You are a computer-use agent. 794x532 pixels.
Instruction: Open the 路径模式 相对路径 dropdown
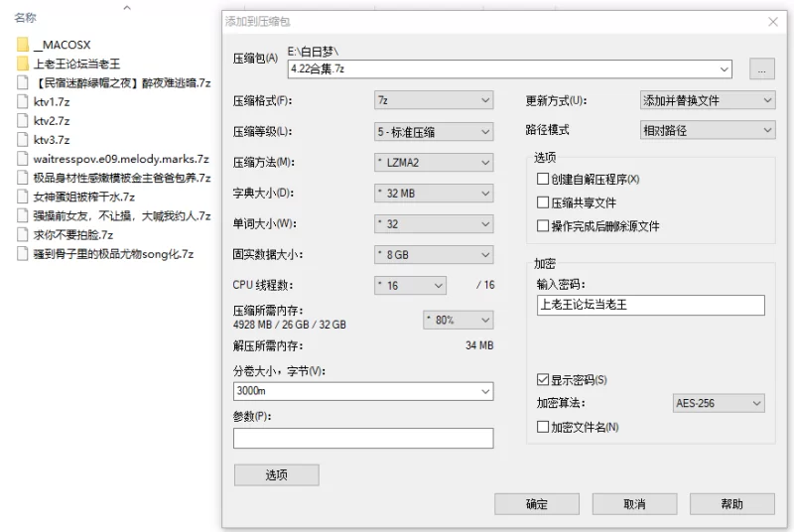coord(708,130)
